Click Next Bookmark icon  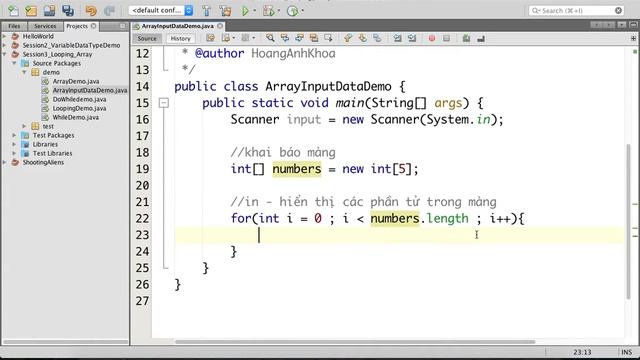tap(362, 38)
